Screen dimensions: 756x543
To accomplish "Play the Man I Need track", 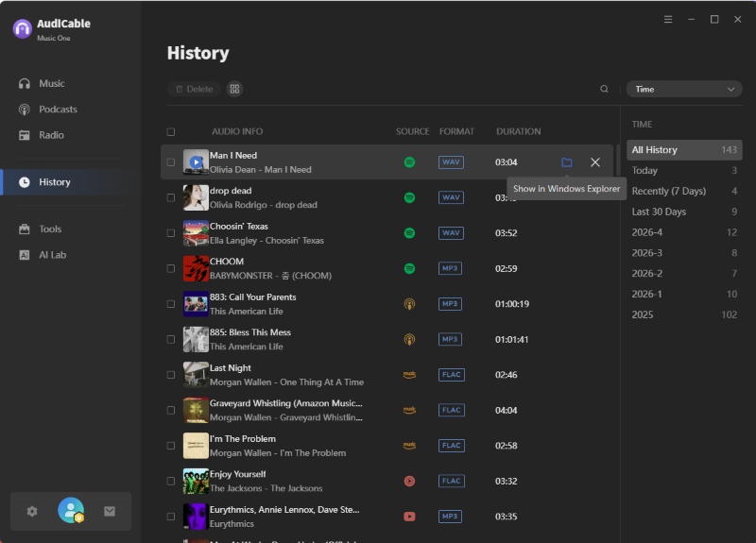I will coord(196,162).
